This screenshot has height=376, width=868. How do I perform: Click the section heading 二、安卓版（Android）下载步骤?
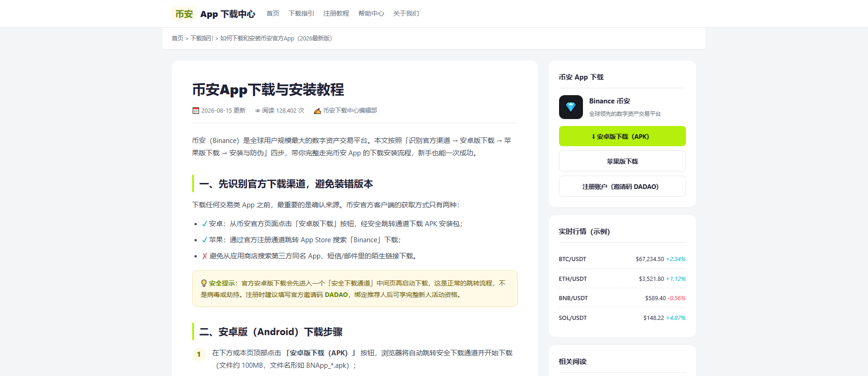(x=271, y=332)
